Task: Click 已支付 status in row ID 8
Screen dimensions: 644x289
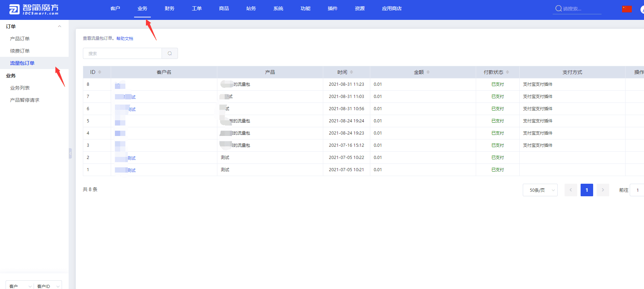Action: pyautogui.click(x=498, y=84)
